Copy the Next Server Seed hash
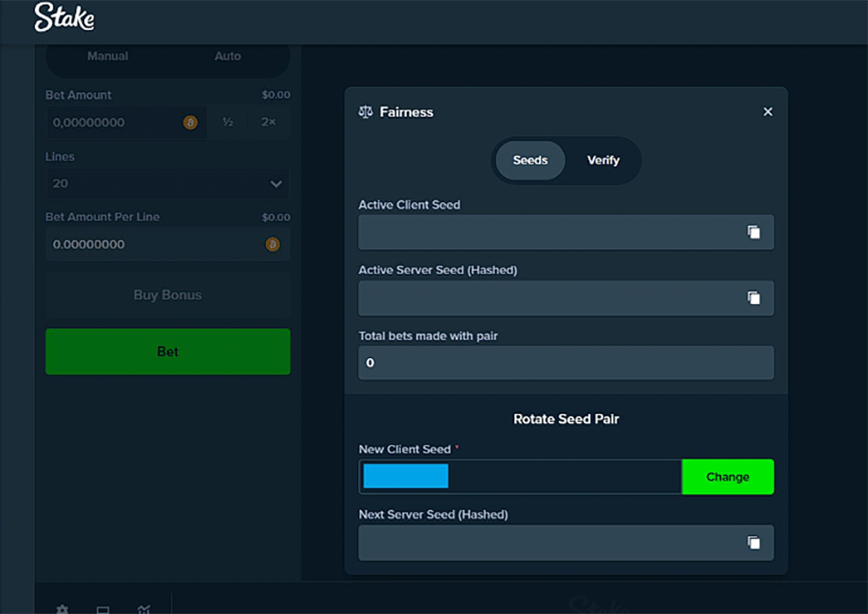The image size is (868, 614). coord(754,543)
